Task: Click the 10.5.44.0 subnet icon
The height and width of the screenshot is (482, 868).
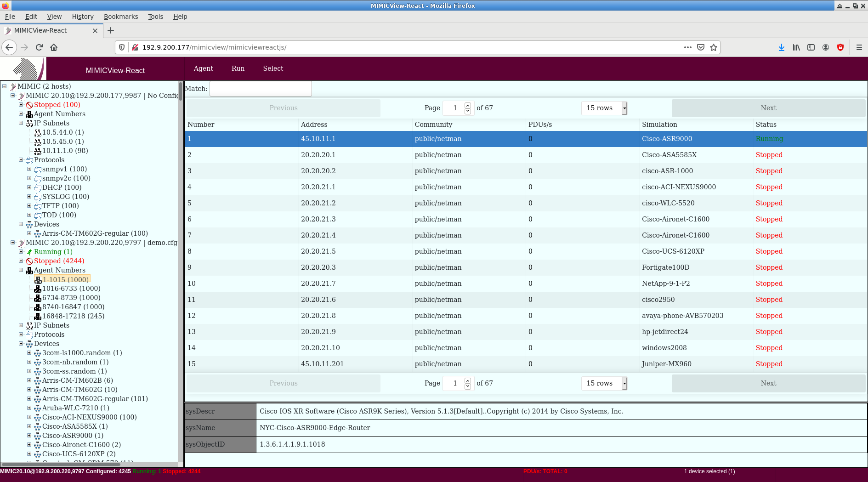Action: click(x=38, y=132)
